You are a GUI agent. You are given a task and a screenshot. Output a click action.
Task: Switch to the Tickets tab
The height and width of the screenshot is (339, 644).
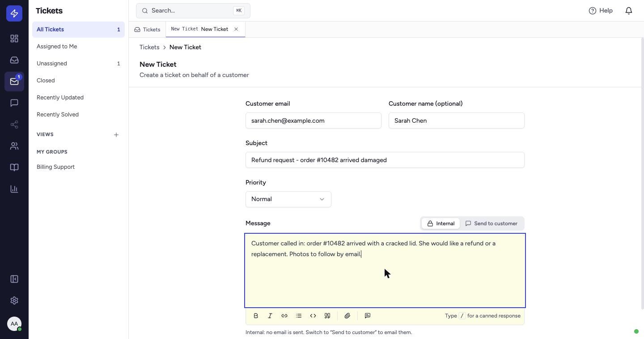(x=147, y=30)
